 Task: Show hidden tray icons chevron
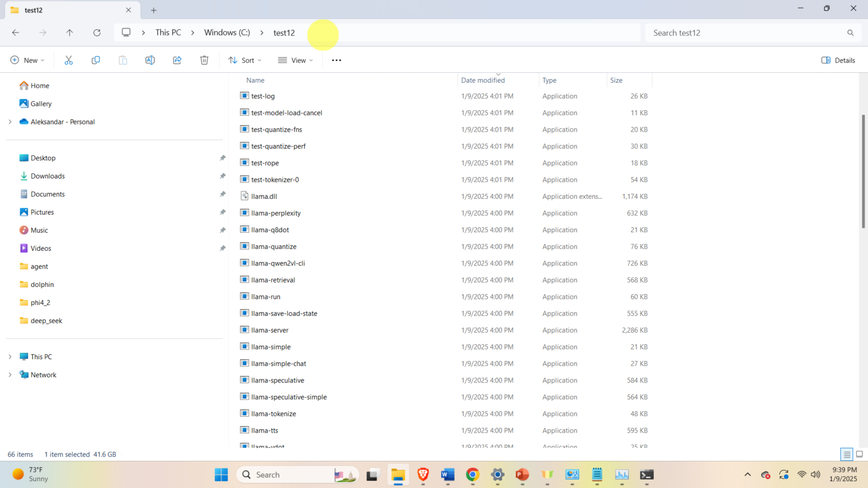[748, 474]
